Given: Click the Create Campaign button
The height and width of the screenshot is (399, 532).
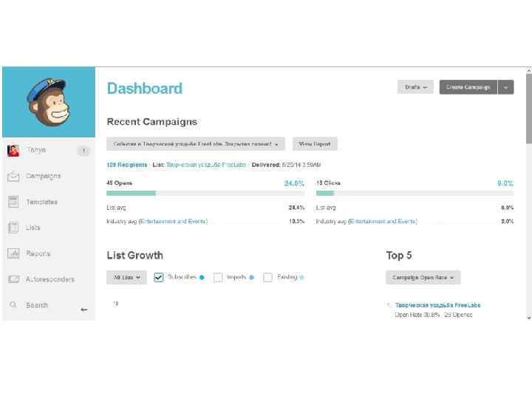Looking at the screenshot, I should [x=468, y=87].
